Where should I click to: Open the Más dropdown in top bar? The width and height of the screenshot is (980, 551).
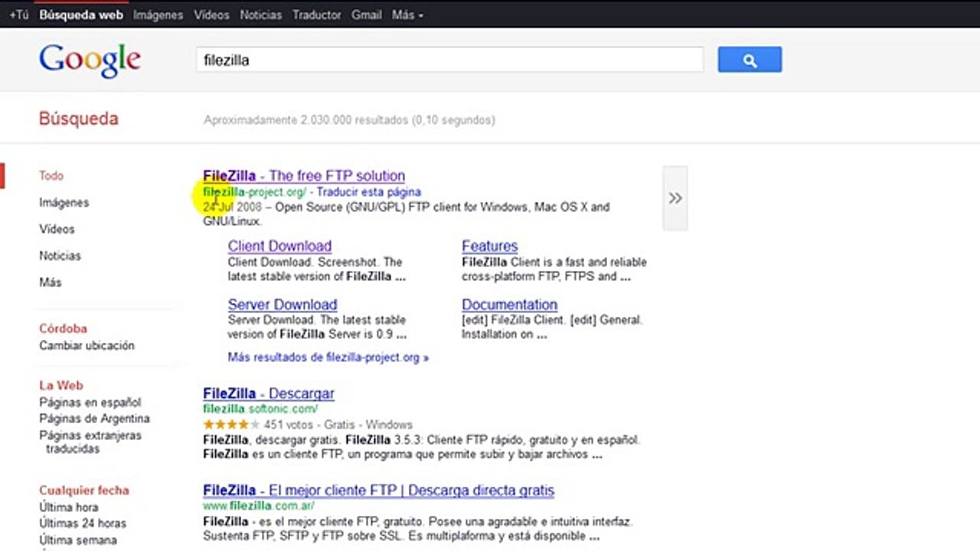tap(407, 15)
